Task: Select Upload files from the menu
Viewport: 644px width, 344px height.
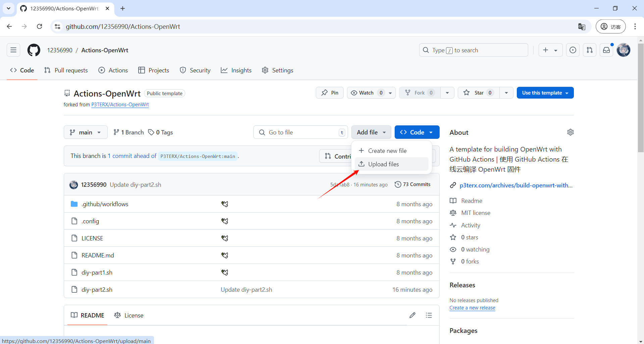Action: tap(383, 164)
